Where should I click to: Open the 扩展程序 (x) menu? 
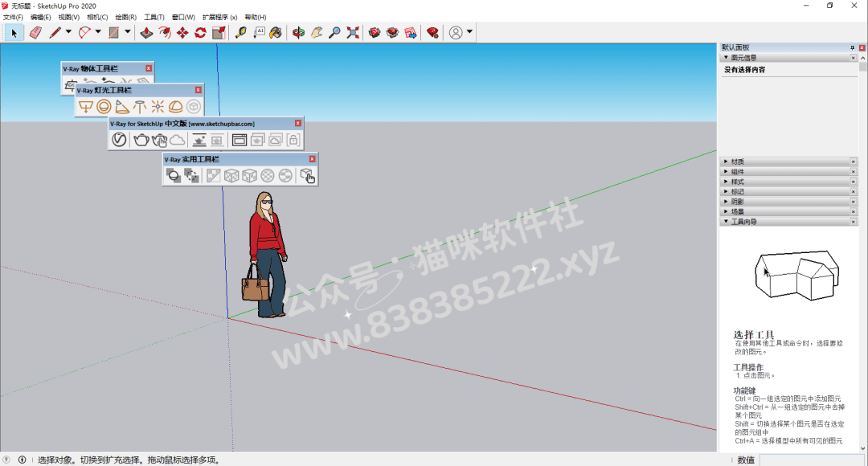coord(219,17)
